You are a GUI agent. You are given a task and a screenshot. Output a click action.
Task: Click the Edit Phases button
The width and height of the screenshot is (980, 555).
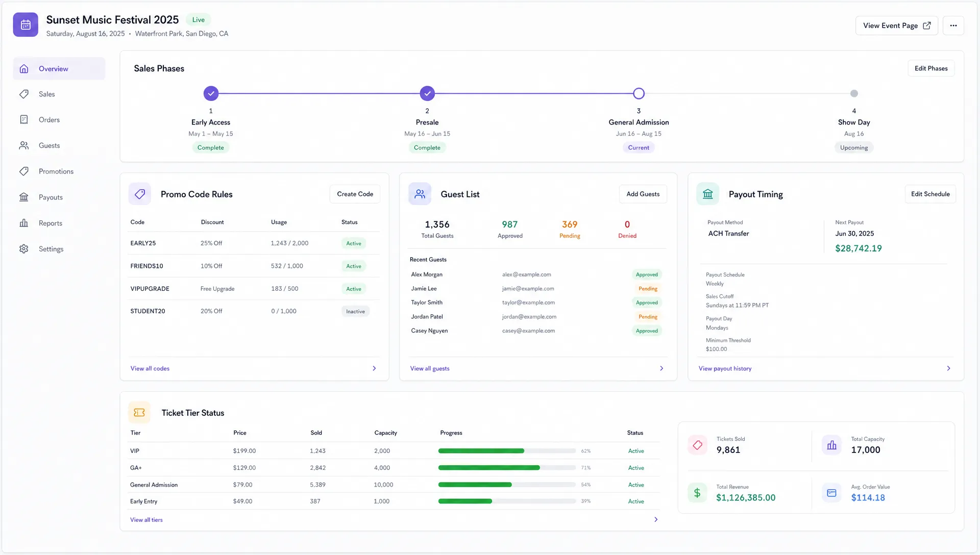click(x=931, y=68)
